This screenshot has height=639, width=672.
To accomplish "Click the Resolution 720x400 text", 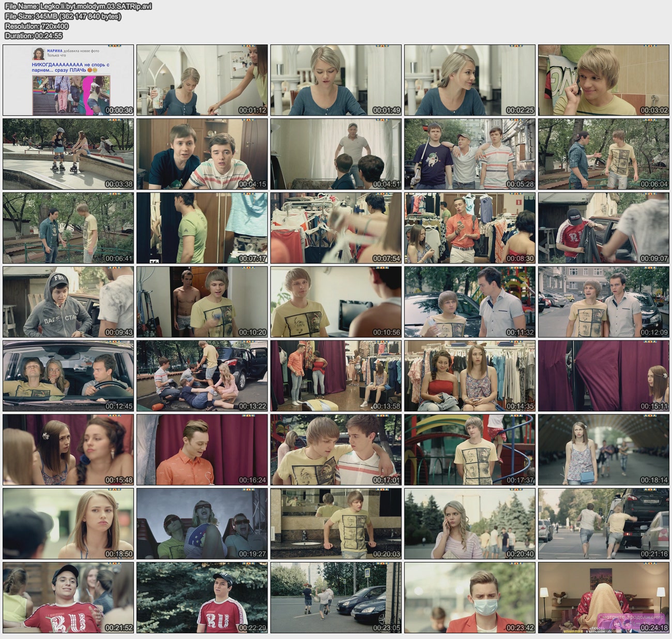I will pos(37,26).
